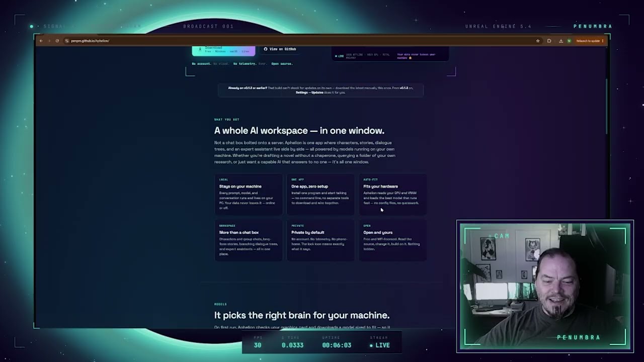Click the uptime value 00:06:03

pos(337,345)
